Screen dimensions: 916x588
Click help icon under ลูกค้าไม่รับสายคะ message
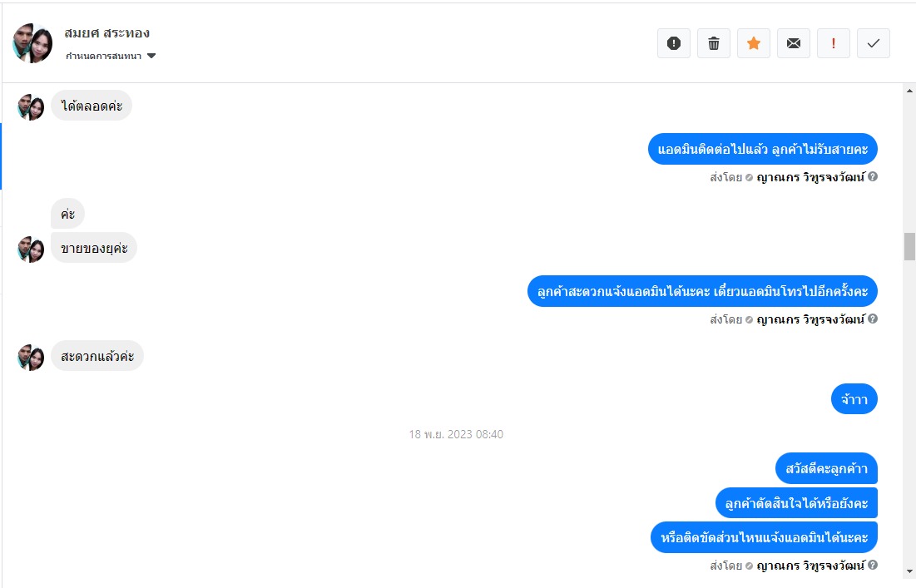(x=872, y=176)
